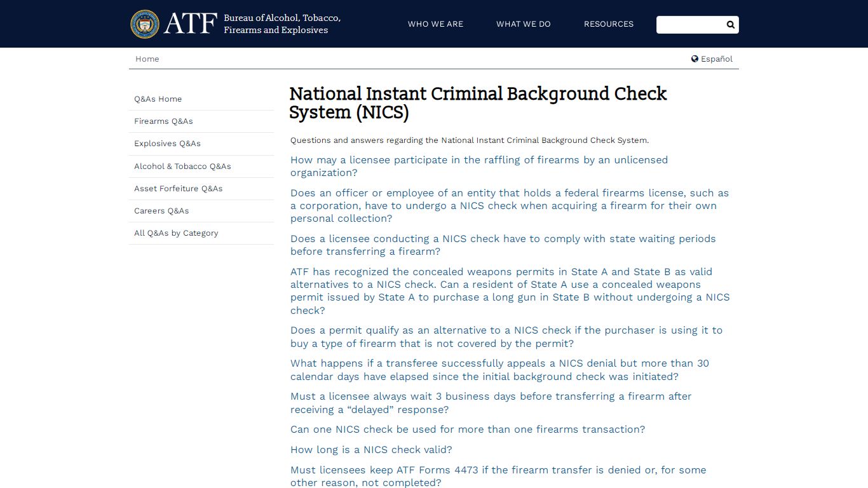Open question about officer or employee NICS check
Image resolution: width=868 pixels, height=488 pixels.
click(510, 206)
